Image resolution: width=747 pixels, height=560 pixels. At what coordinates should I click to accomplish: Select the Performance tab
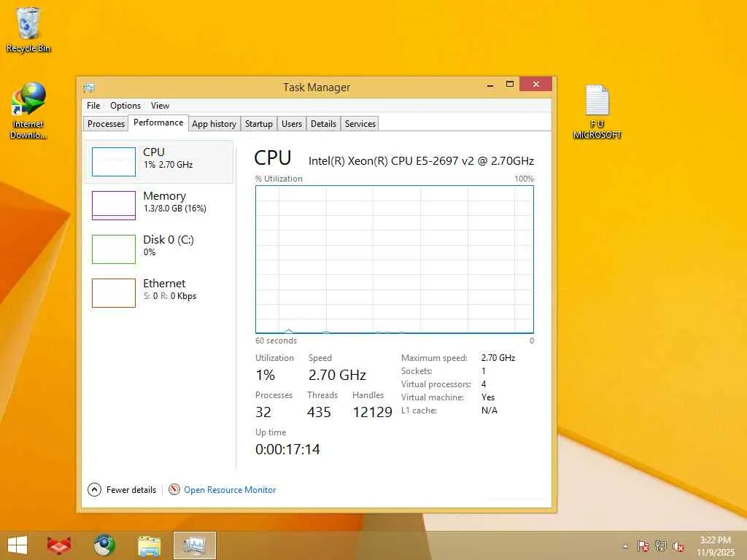tap(158, 122)
